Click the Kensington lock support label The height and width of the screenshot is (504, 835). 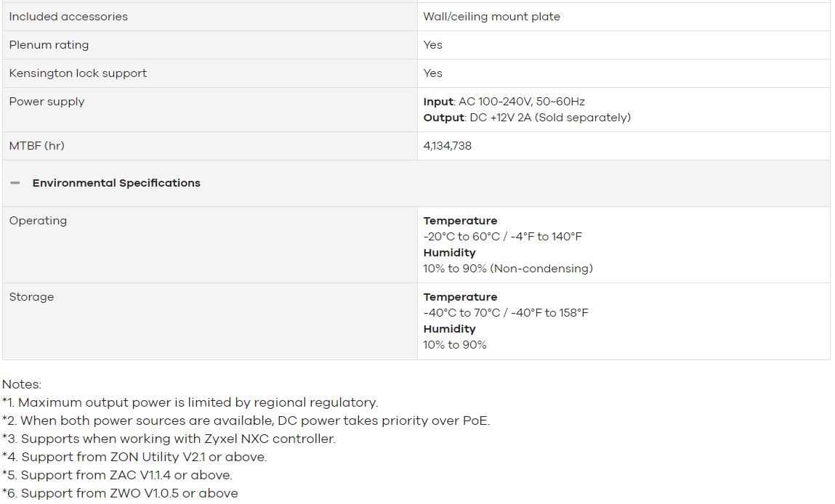pyautogui.click(x=78, y=73)
